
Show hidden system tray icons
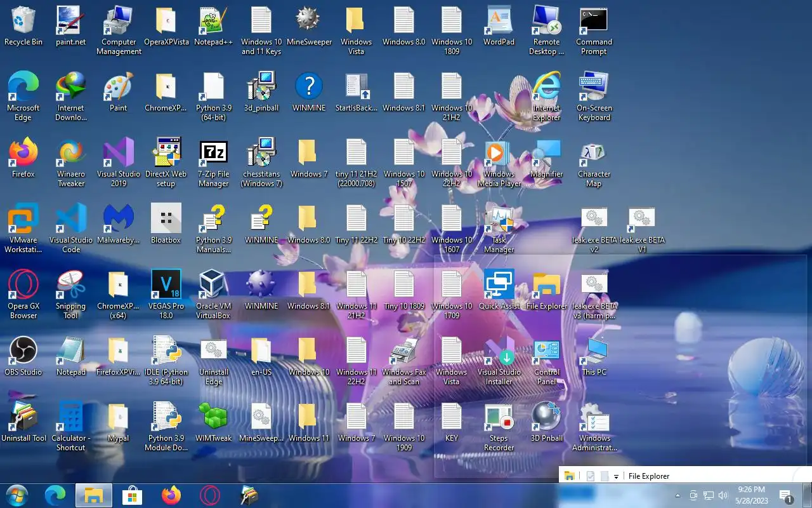pos(678,495)
